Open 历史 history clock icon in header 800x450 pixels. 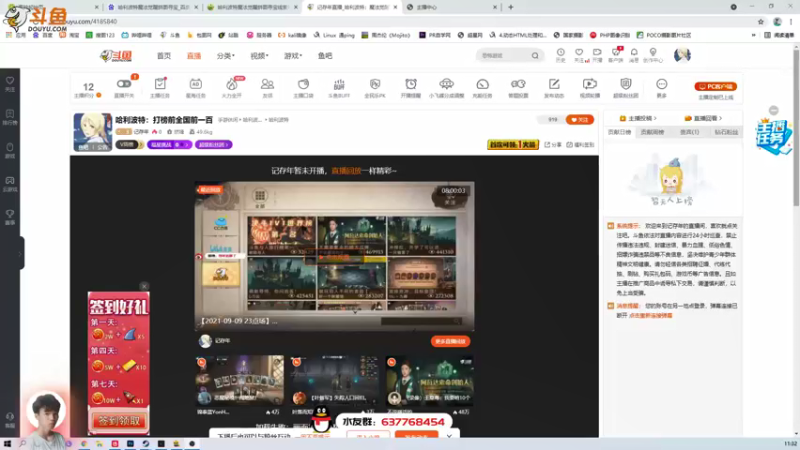[x=561, y=55]
